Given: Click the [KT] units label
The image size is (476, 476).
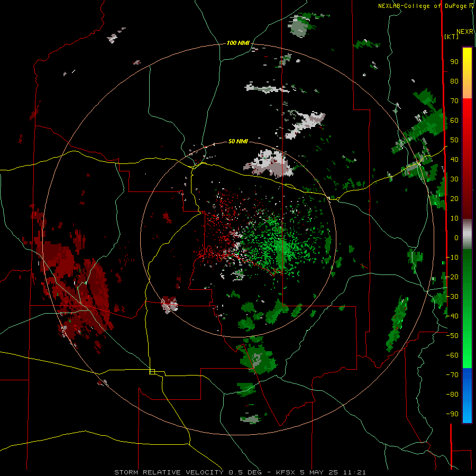Looking at the screenshot, I should tap(451, 36).
